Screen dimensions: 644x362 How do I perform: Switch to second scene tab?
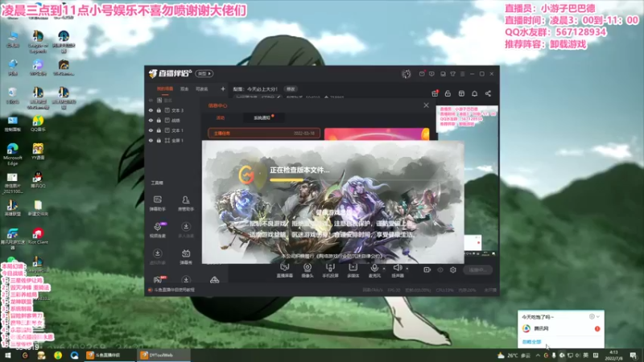coord(184,88)
